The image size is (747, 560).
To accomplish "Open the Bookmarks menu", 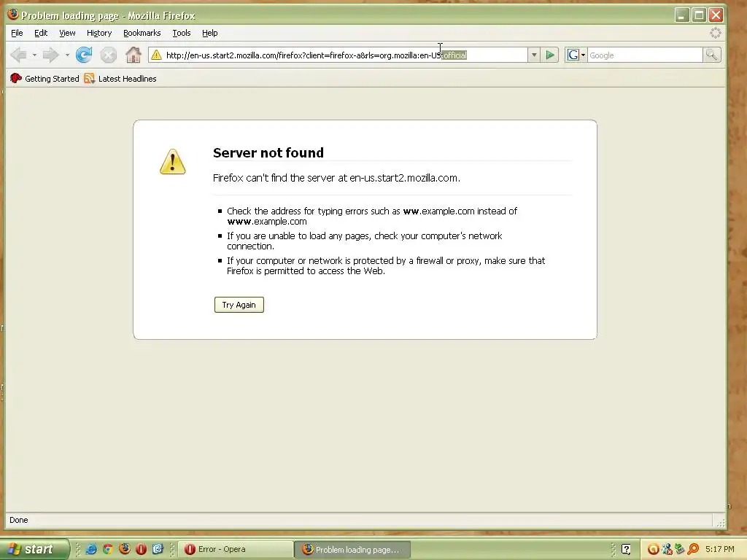I will (x=142, y=33).
